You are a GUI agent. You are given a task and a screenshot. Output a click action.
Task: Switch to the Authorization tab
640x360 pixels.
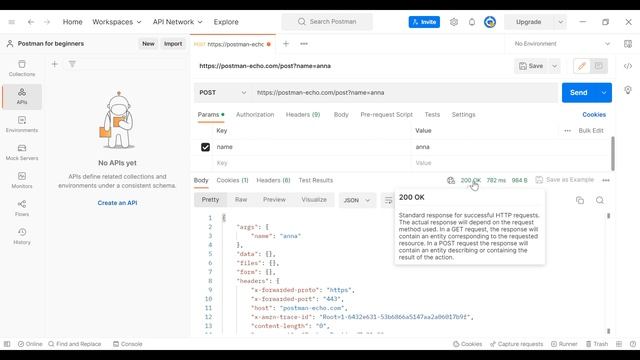[255, 115]
